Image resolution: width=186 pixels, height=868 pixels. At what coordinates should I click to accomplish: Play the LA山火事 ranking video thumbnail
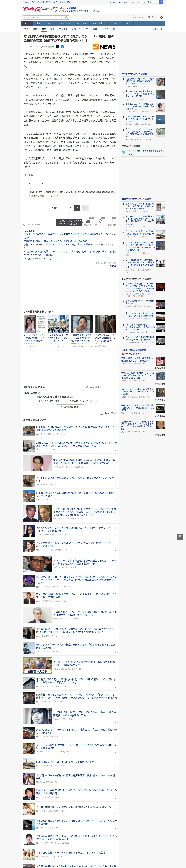(160, 328)
